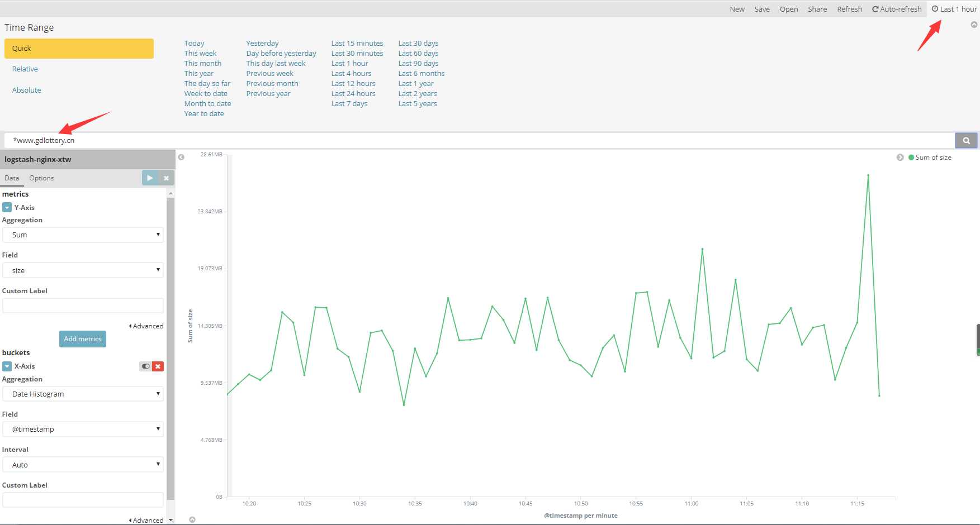Open the Last 1 hour time picker
This screenshot has height=525, width=980.
tap(954, 9)
